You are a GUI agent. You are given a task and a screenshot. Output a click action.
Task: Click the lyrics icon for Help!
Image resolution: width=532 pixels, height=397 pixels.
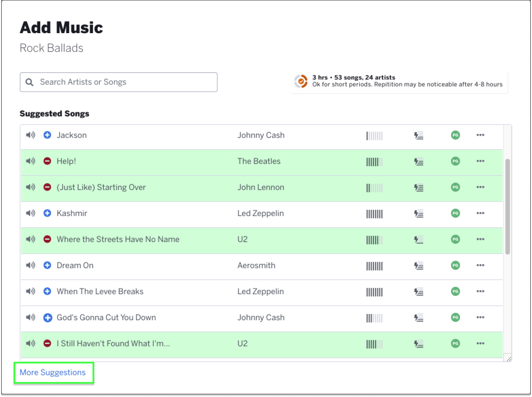419,162
